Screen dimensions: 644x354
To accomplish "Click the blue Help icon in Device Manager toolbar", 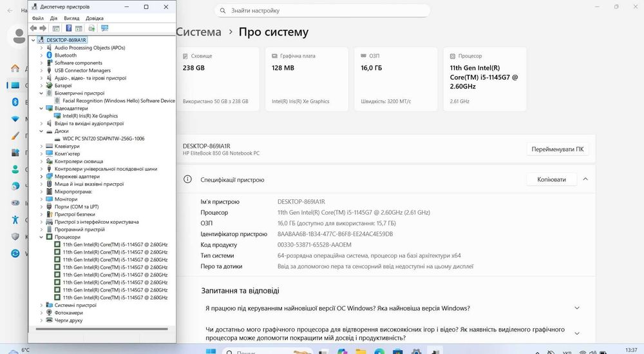I will tap(69, 28).
